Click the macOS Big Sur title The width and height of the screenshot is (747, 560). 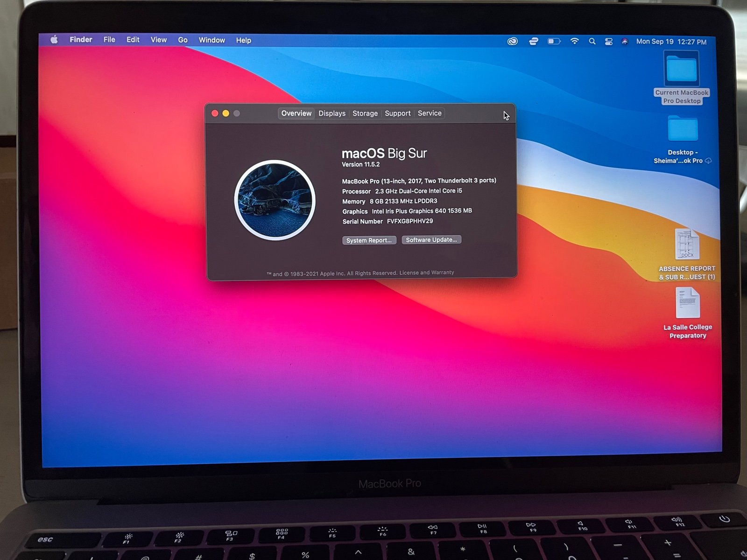tap(384, 153)
